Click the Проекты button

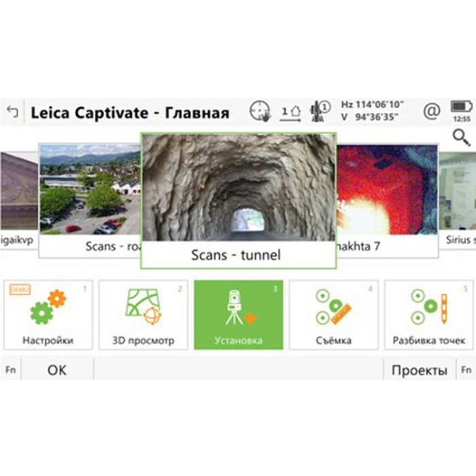click(420, 370)
